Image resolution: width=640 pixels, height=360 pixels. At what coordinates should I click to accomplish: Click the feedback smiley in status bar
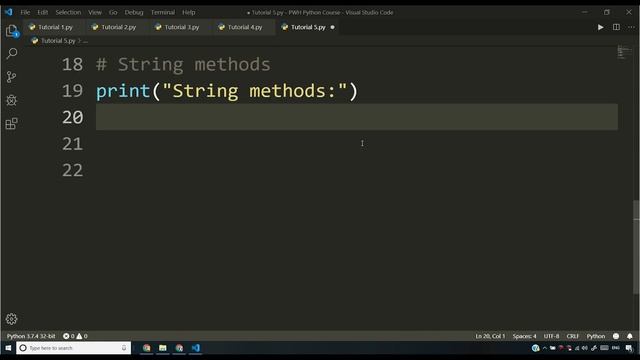(616, 336)
